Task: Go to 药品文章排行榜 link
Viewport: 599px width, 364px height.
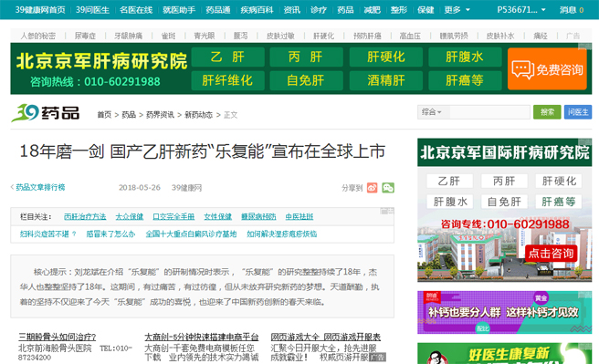Action: [40, 187]
